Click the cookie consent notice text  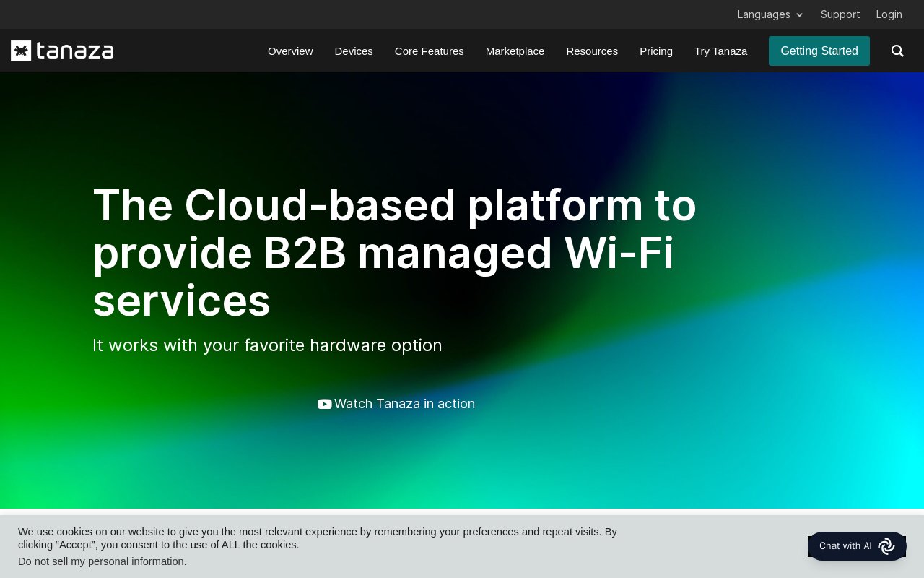pyautogui.click(x=318, y=538)
